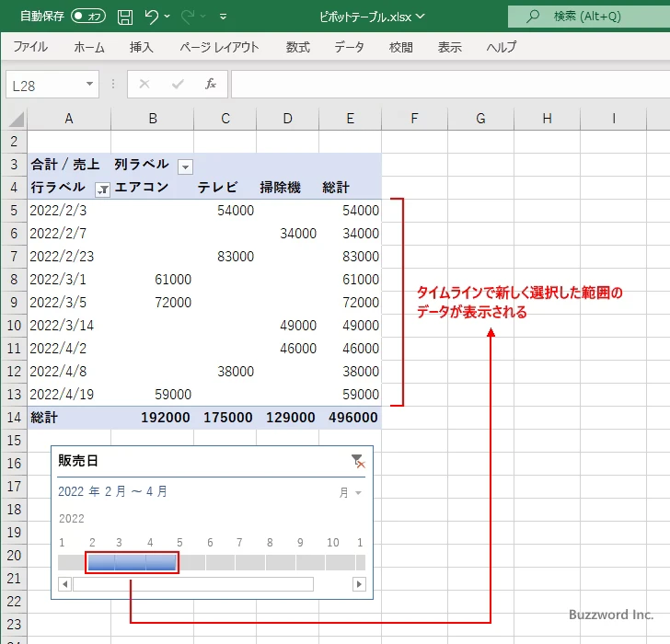
Task: Select column A header
Action: 69,119
